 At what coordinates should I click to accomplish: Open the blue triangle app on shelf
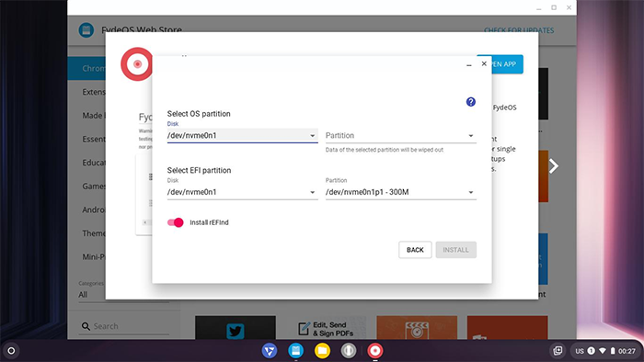click(270, 351)
